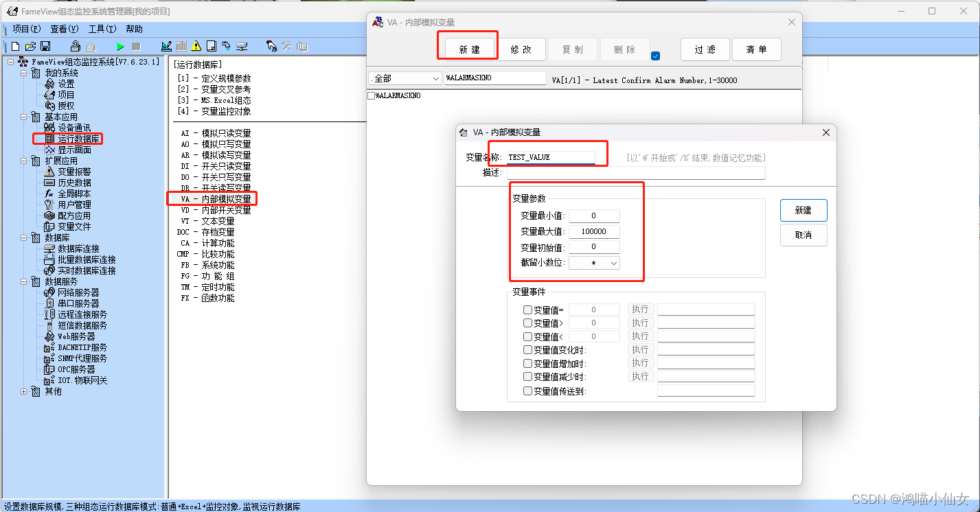Start the project with green Run icon
The image size is (980, 512).
(121, 46)
